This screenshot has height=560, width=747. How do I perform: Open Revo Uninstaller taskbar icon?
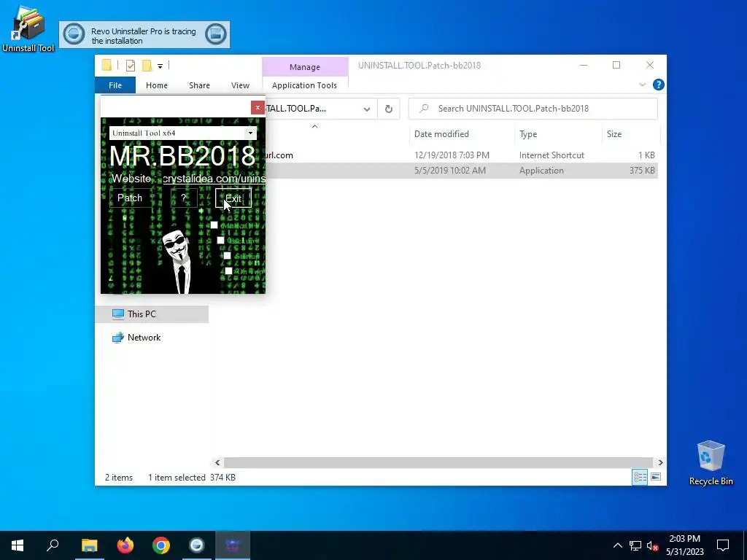pyautogui.click(x=197, y=545)
